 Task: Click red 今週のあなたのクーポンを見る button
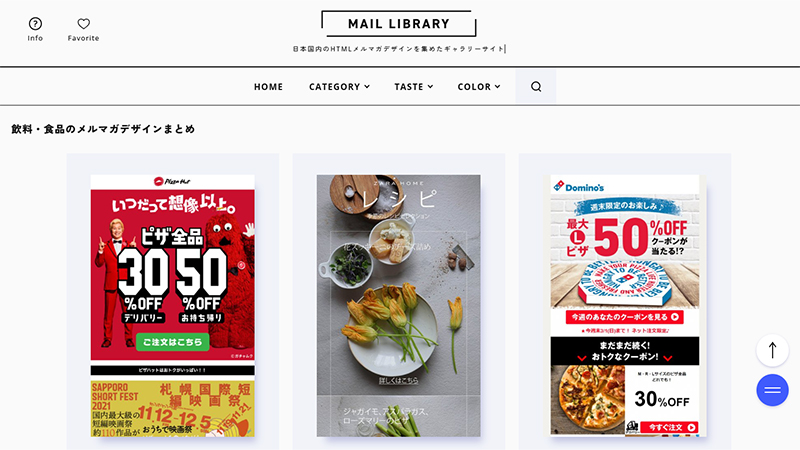point(624,317)
